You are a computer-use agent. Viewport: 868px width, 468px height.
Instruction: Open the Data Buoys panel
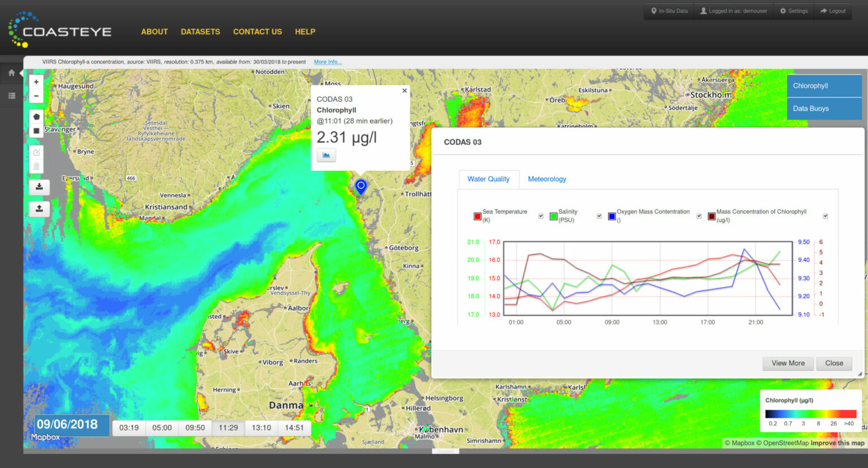(x=823, y=108)
